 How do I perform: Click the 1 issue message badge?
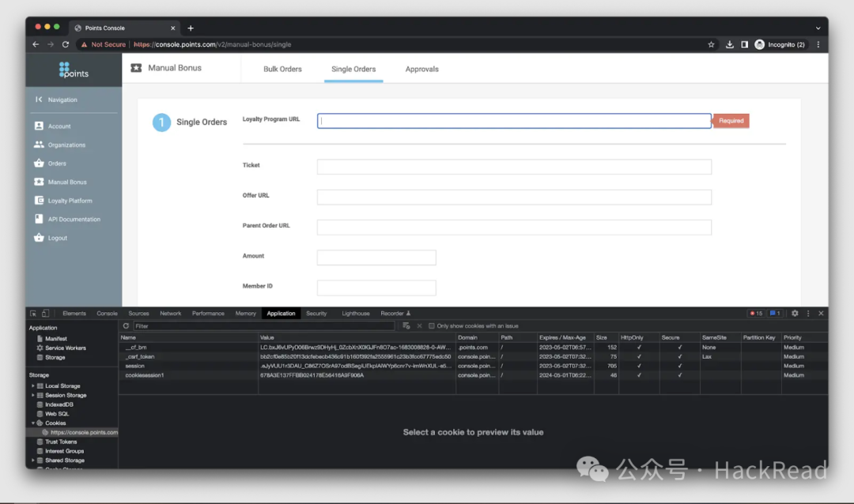pos(775,314)
